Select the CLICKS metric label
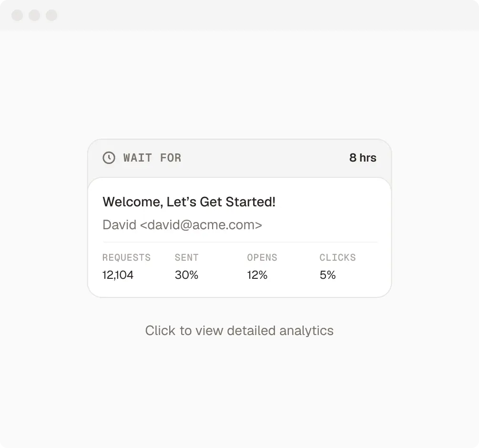Screen dimensions: 479x448 click(337, 258)
